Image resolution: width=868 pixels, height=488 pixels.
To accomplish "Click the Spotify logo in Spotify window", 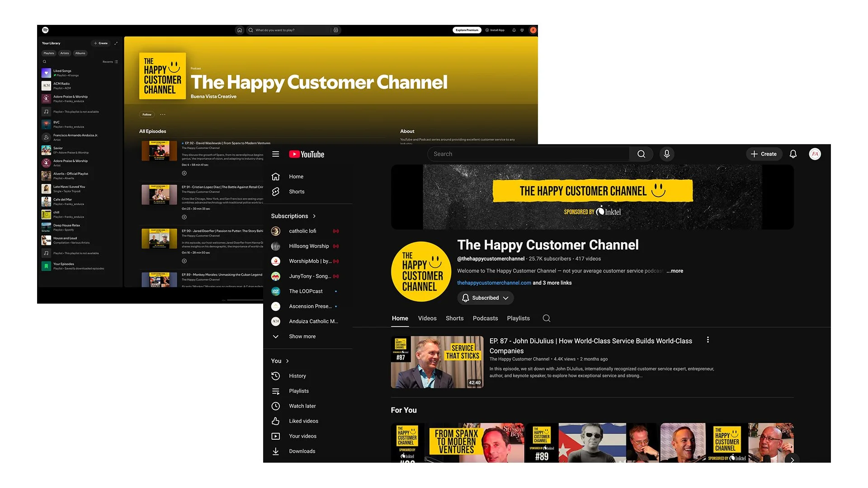I will click(45, 30).
